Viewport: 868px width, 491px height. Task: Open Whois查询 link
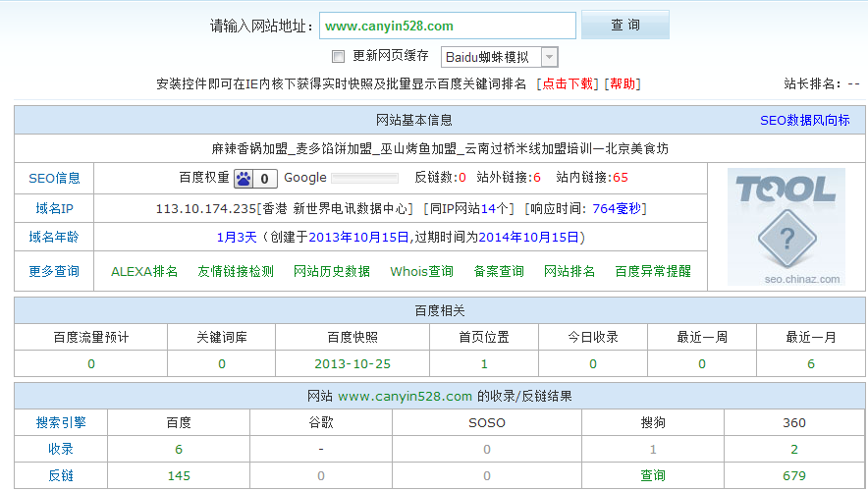tap(422, 272)
